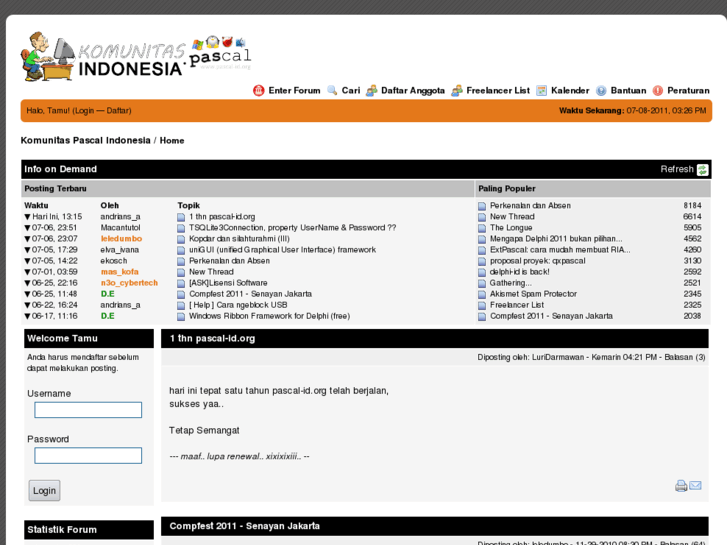The height and width of the screenshot is (545, 727).
Task: Expand the 06-17, 11:16 post arrow
Action: 27,317
